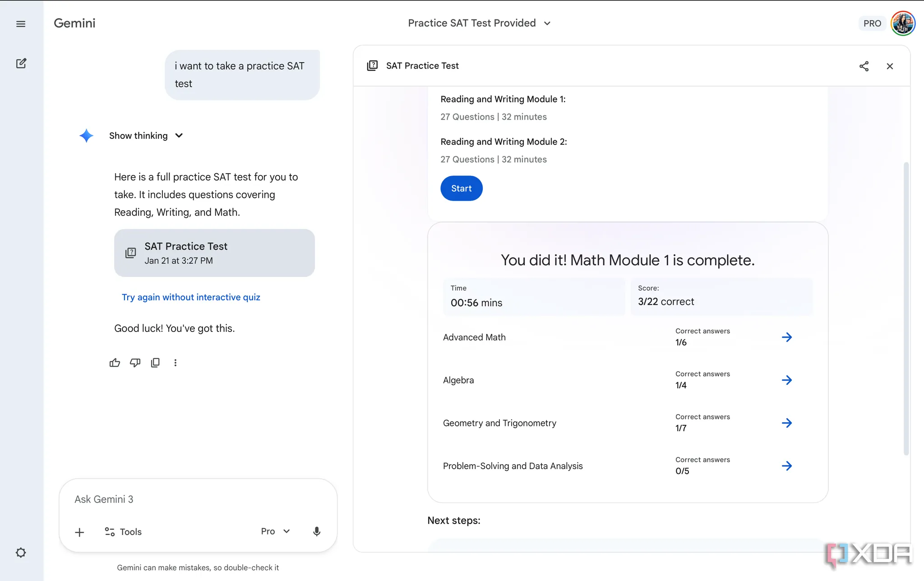Activate the microphone for voice input
Image resolution: width=924 pixels, height=581 pixels.
(x=317, y=531)
